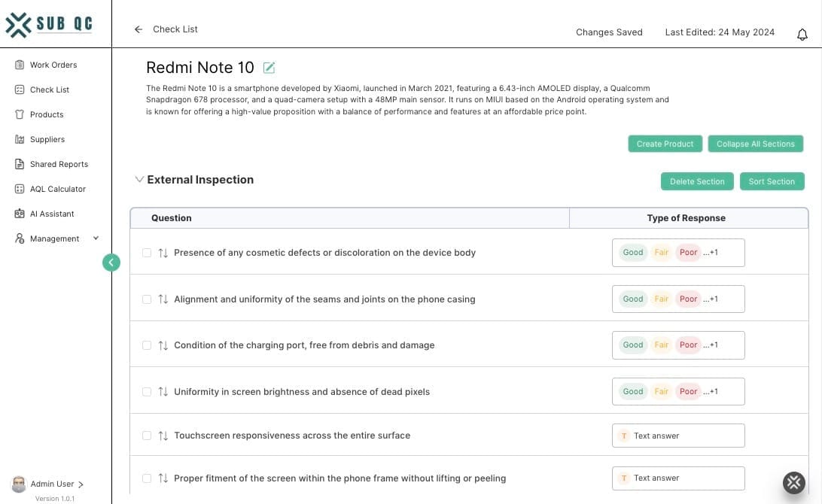Collapse the External Inspection section
Image resolution: width=822 pixels, height=504 pixels.
[x=139, y=179]
